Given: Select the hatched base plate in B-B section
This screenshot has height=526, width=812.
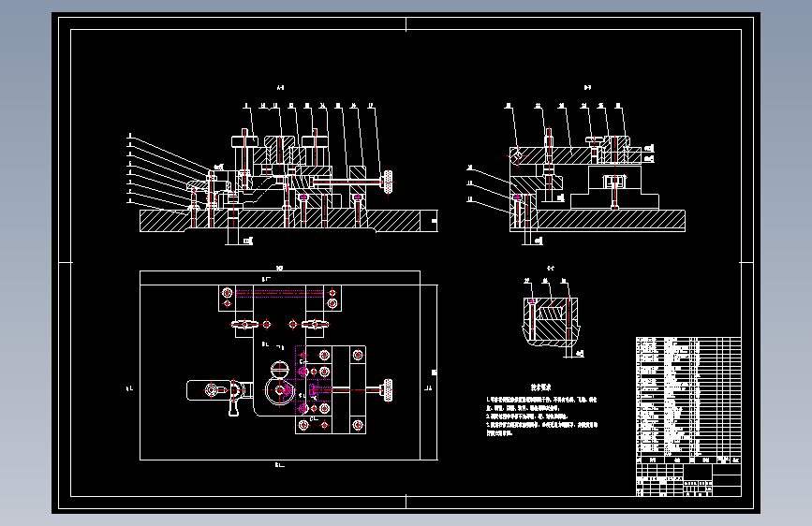Looking at the screenshot, I should pos(598,221).
